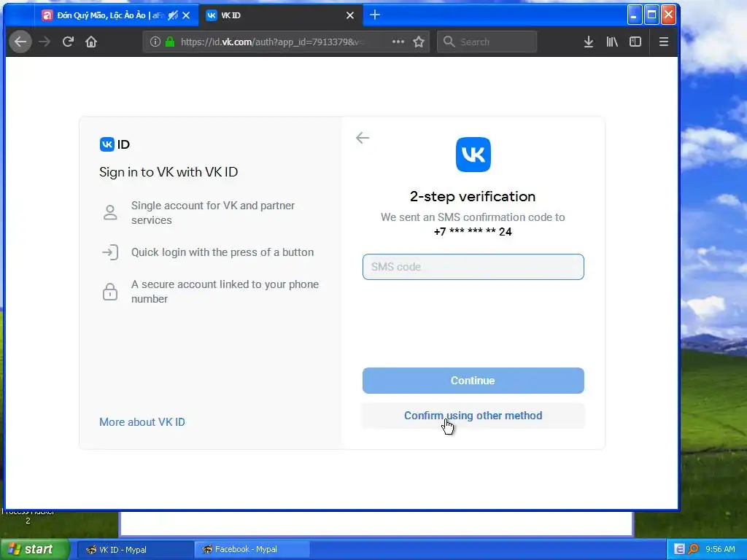747x560 pixels.
Task: Select the VK ID browser tab
Action: [281, 15]
